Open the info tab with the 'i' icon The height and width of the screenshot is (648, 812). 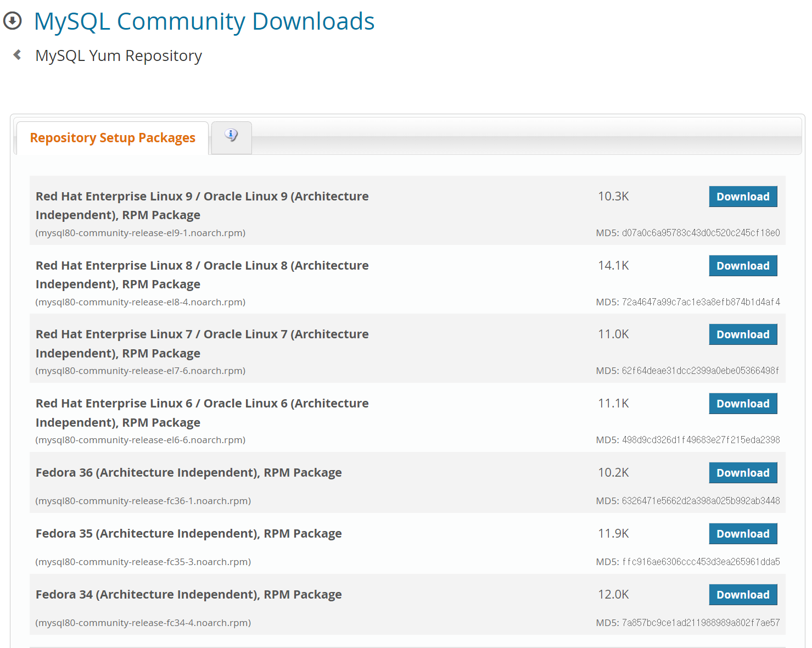pos(231,135)
